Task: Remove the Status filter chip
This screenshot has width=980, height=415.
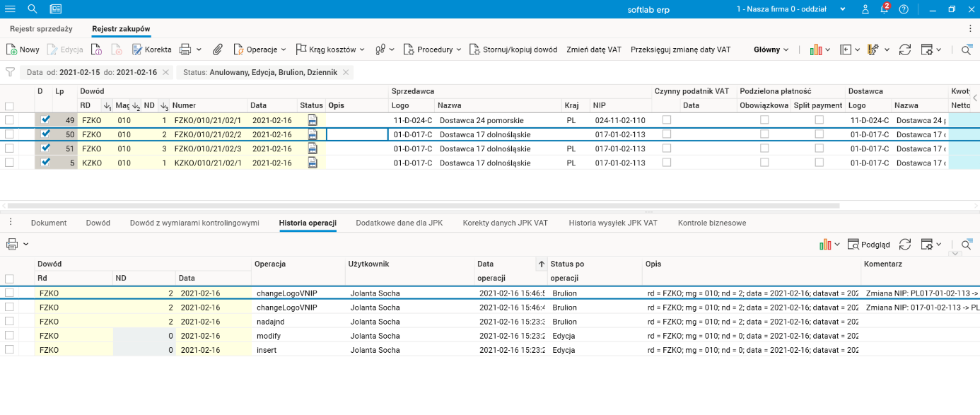Action: pos(346,72)
